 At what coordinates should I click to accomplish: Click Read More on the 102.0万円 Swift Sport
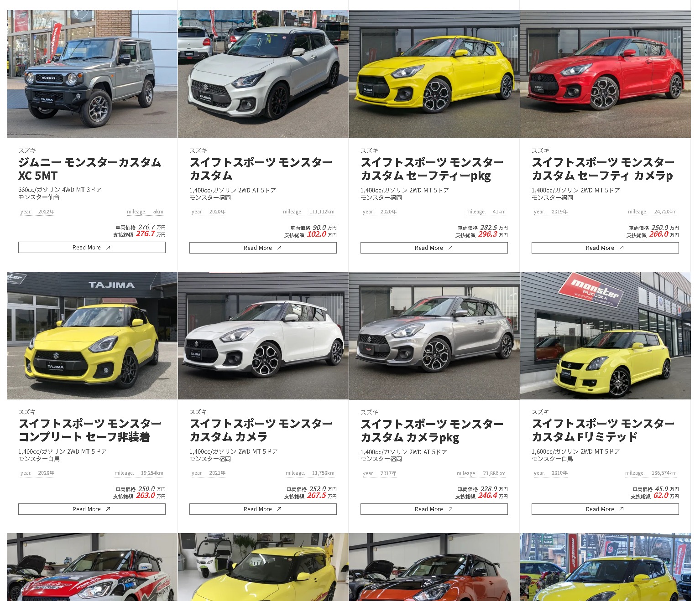click(263, 248)
